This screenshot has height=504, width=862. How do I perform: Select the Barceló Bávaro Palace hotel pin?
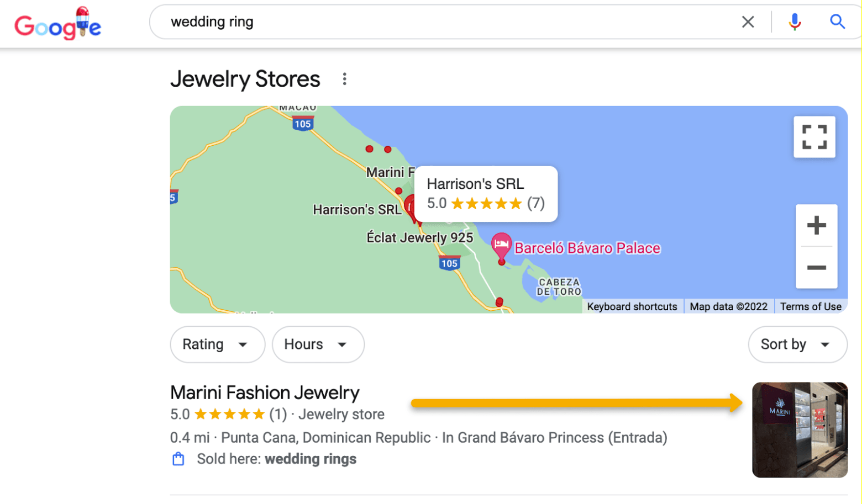pyautogui.click(x=501, y=248)
